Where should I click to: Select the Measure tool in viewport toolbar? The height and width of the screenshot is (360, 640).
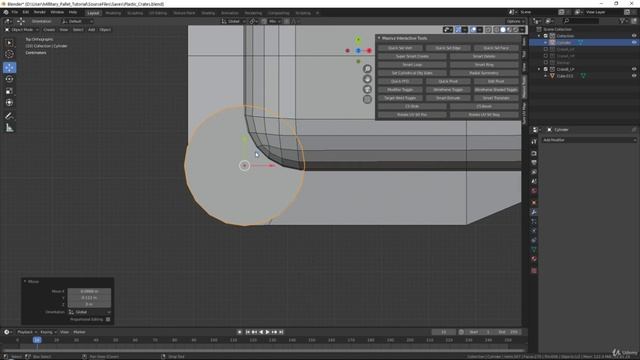(9, 128)
